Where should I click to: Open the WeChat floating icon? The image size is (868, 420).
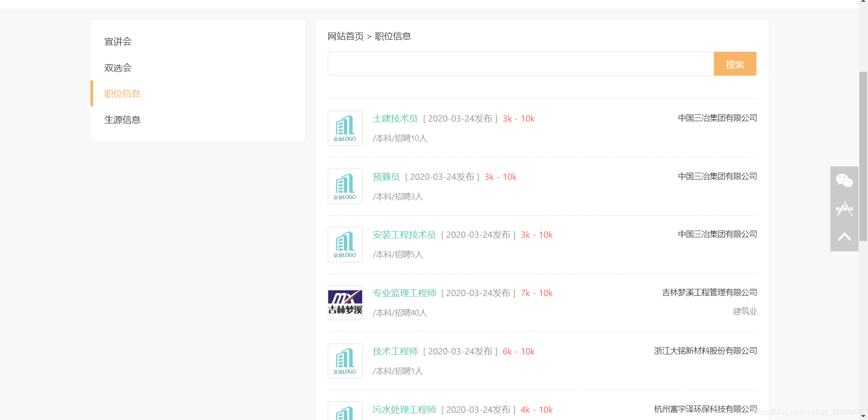(x=844, y=180)
